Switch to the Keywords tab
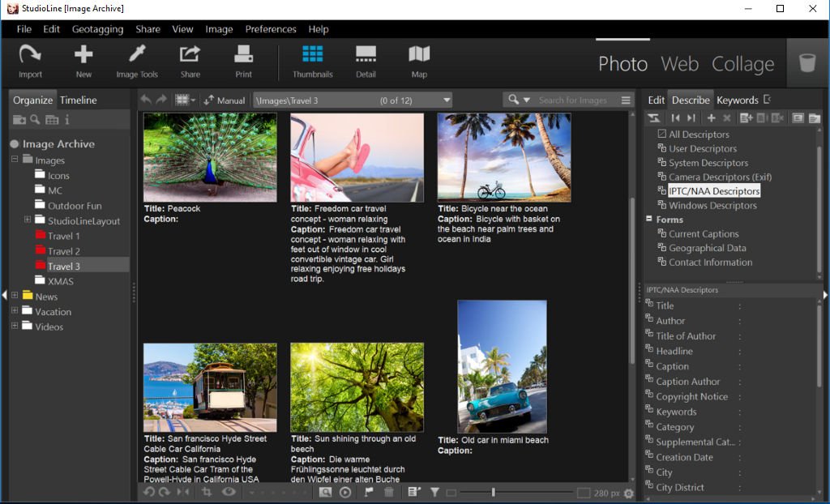This screenshot has height=504, width=830. (x=738, y=100)
